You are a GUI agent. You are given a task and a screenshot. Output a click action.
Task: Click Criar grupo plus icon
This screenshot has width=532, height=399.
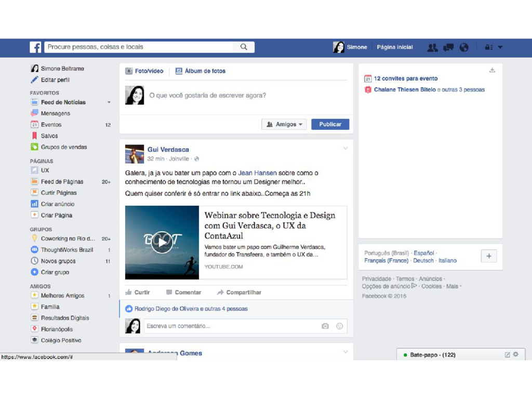click(34, 272)
